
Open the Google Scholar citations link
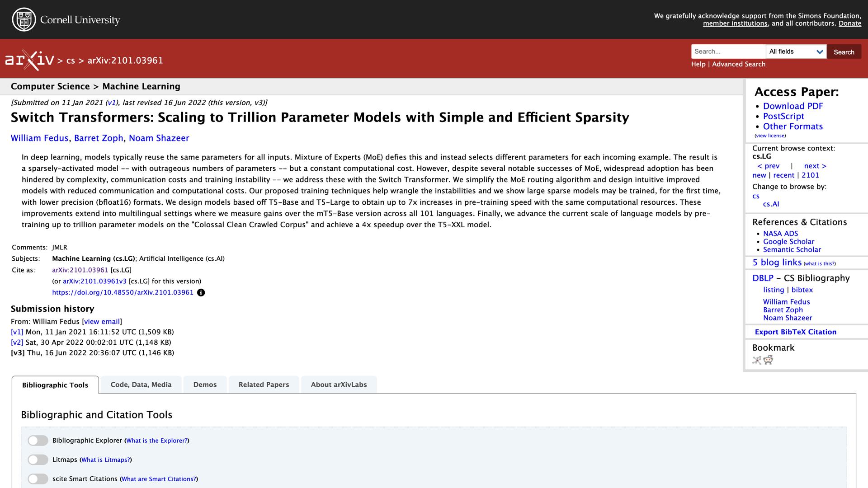[788, 242]
